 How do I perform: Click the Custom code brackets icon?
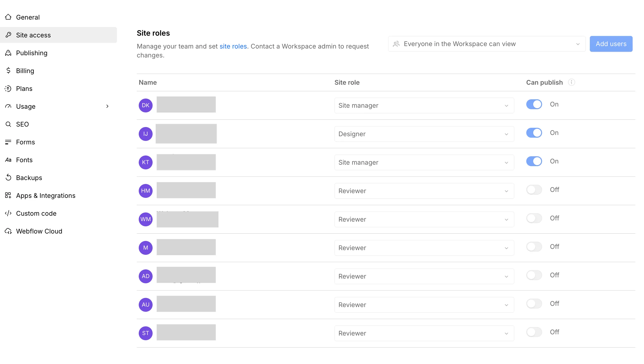pos(8,213)
